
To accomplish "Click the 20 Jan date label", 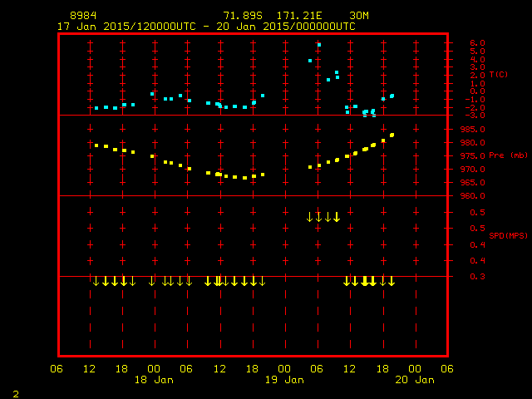I will pyautogui.click(x=415, y=380).
